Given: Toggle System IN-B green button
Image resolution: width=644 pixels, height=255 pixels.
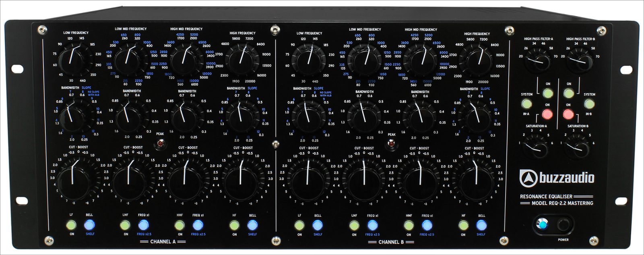Looking at the screenshot, I should coord(589,104).
